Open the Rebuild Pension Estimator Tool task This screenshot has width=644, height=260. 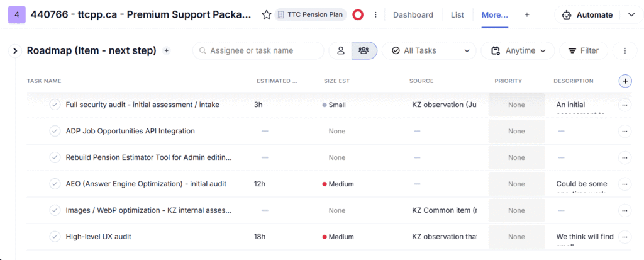tap(148, 157)
